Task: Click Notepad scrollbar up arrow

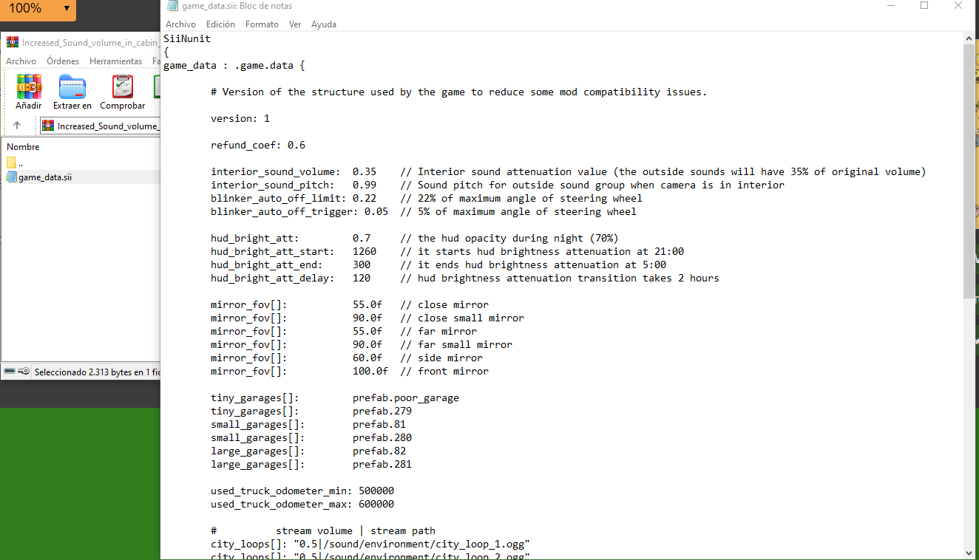Action: [971, 38]
